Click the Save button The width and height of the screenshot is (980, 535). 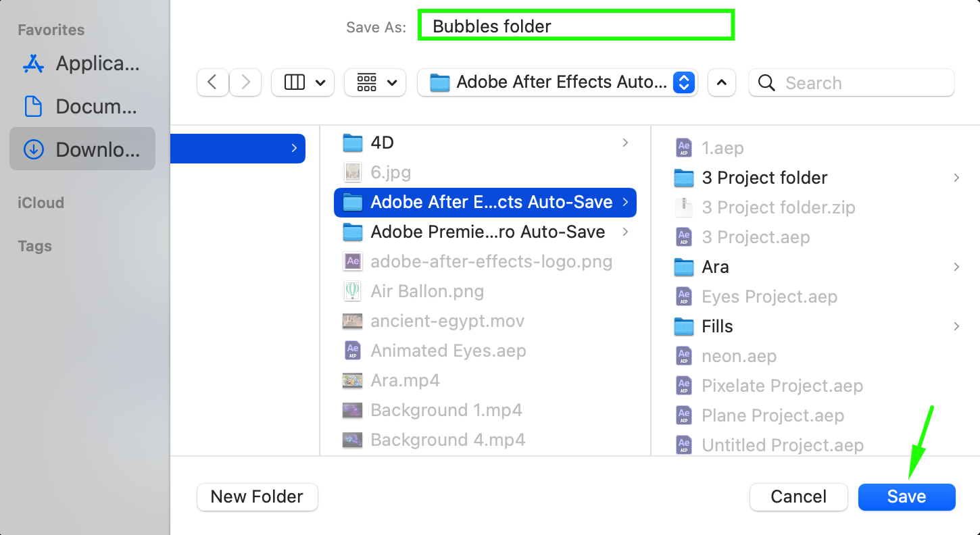pyautogui.click(x=906, y=496)
